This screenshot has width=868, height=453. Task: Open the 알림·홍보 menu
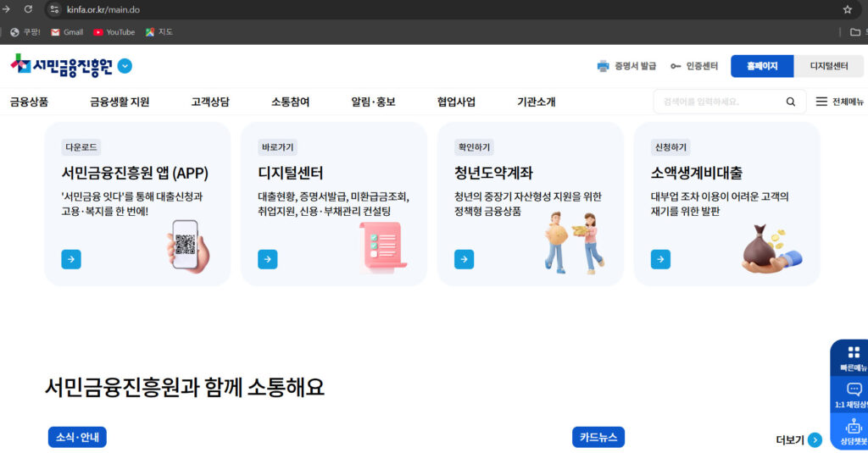373,102
